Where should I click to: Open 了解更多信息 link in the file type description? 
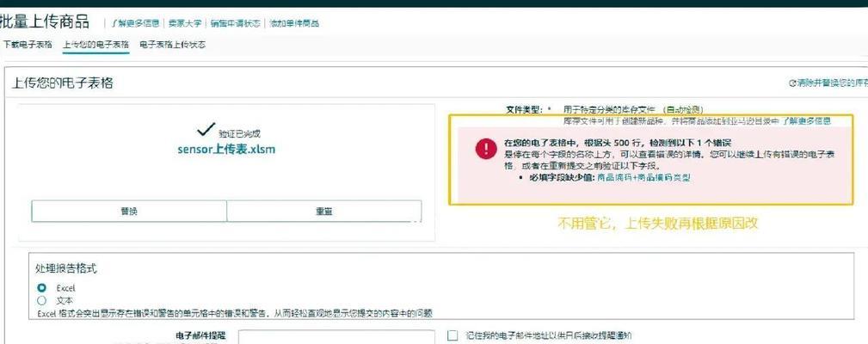tap(806, 120)
